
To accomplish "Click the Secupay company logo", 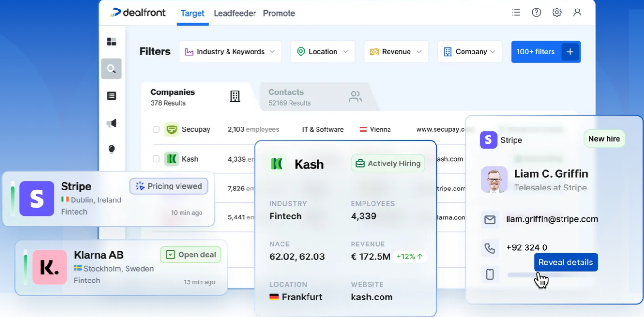I will pos(172,129).
